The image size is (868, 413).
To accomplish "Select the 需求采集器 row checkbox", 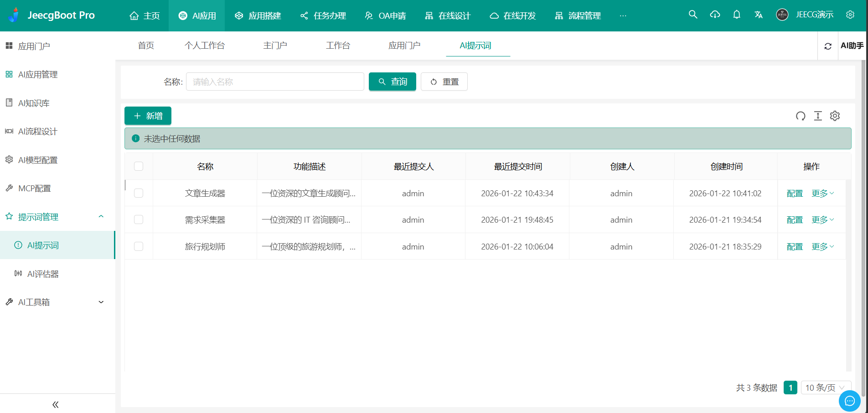I will [139, 219].
